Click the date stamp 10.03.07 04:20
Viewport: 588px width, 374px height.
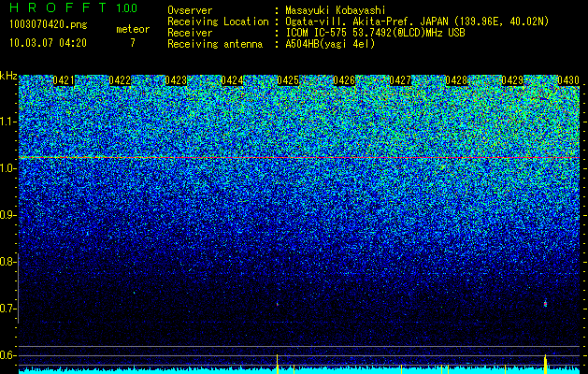48,43
